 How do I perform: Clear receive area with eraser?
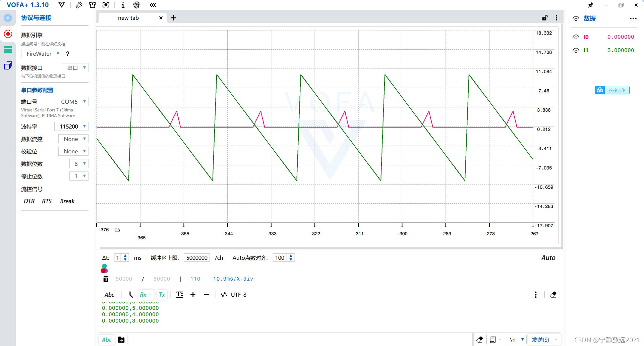(x=553, y=295)
